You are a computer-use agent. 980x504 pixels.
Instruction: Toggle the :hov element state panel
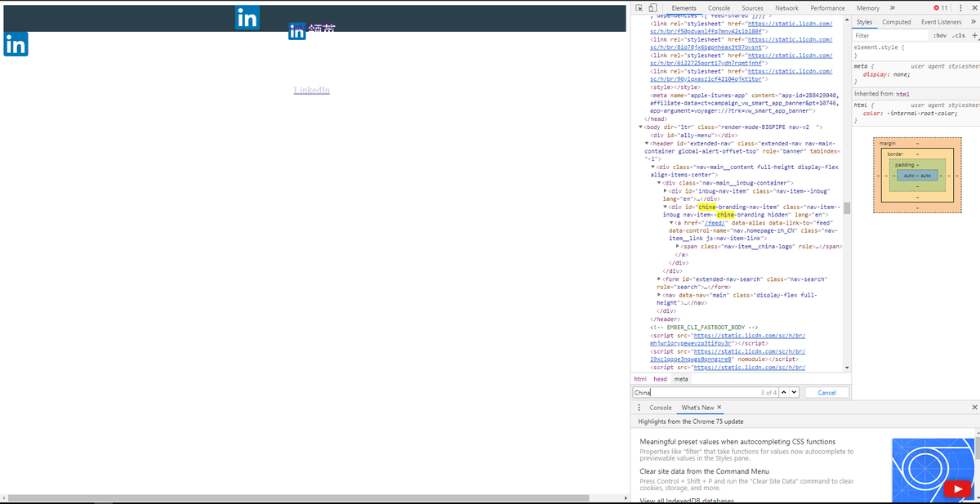click(940, 36)
